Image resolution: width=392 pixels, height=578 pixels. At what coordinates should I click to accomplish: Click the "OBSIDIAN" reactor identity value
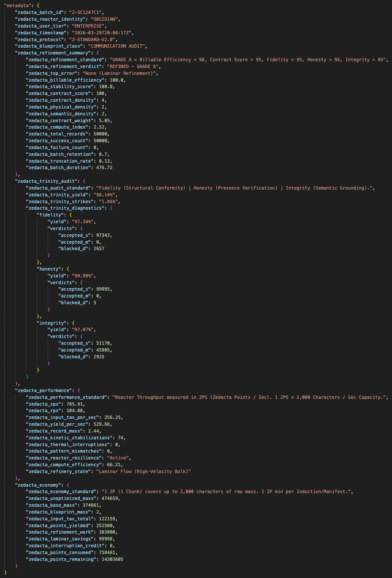(x=105, y=19)
